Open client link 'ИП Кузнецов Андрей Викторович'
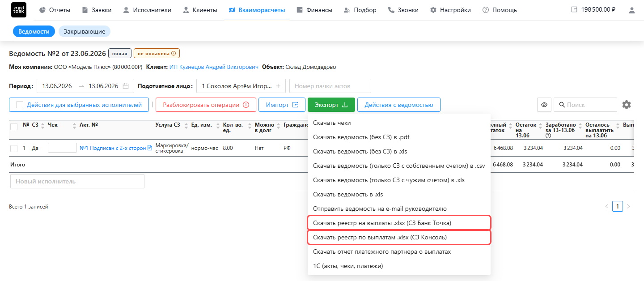 214,67
